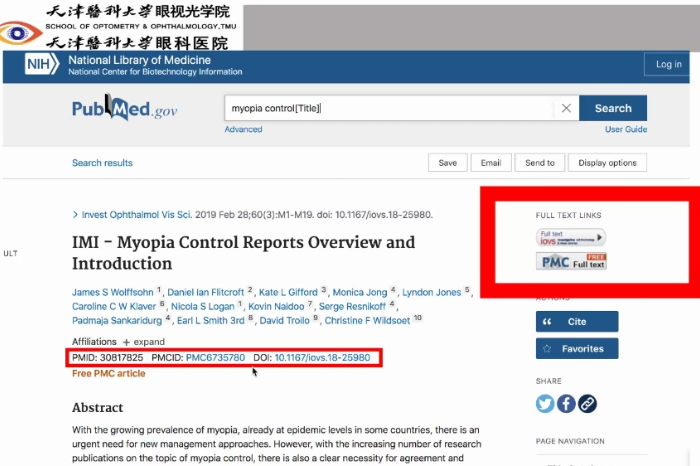Share article on Facebook

pos(566,404)
